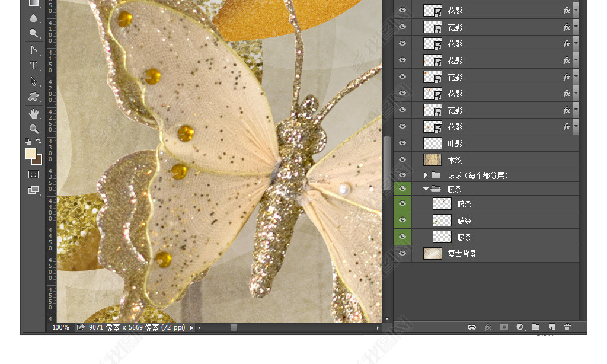Open the status bar info arrow menu
The image size is (607, 364).
click(191, 328)
